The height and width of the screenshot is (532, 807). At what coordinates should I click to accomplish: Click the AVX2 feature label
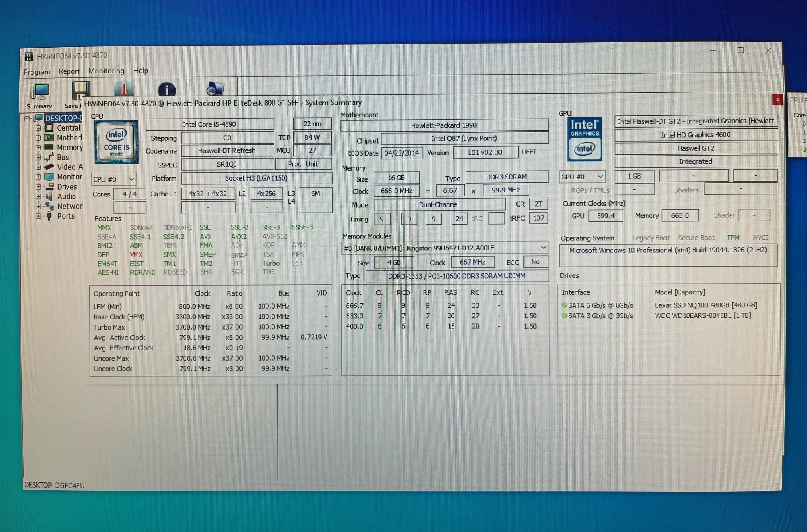coord(238,237)
